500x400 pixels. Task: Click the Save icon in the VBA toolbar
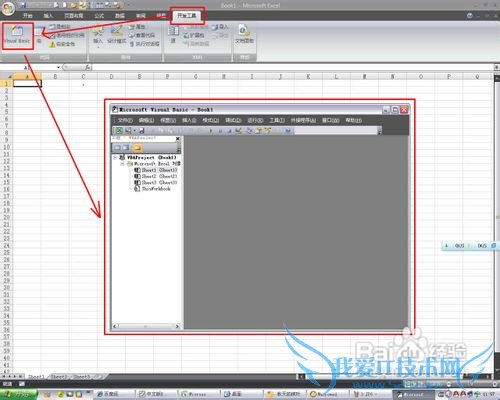141,131
